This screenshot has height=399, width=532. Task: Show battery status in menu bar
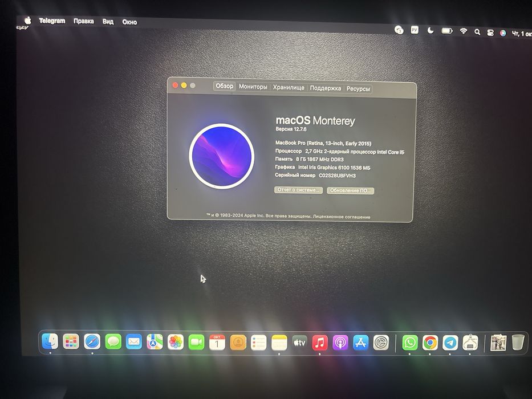447,31
